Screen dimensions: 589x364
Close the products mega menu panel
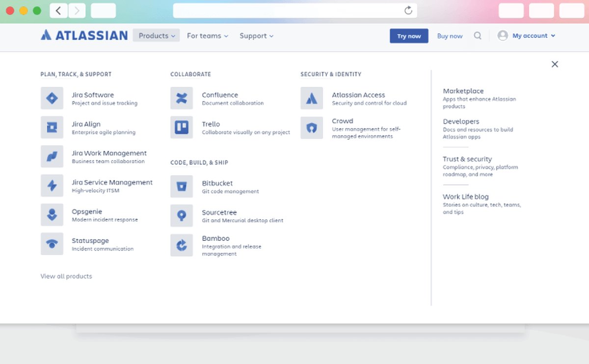pos(555,64)
